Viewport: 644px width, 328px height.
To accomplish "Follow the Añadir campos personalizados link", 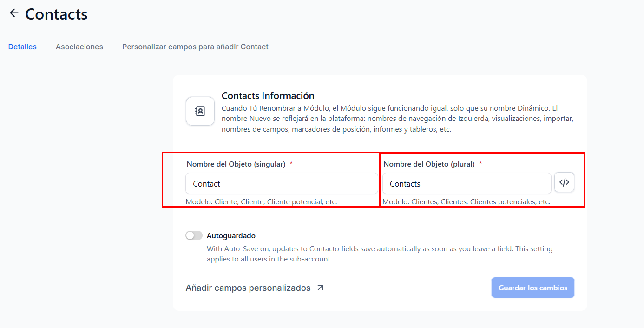I will pos(248,288).
